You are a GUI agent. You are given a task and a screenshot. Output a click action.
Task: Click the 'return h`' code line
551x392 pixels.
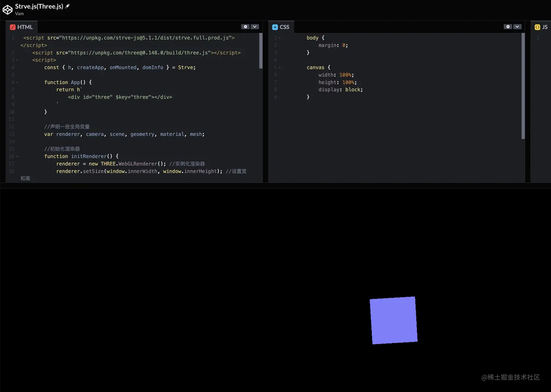(69, 90)
